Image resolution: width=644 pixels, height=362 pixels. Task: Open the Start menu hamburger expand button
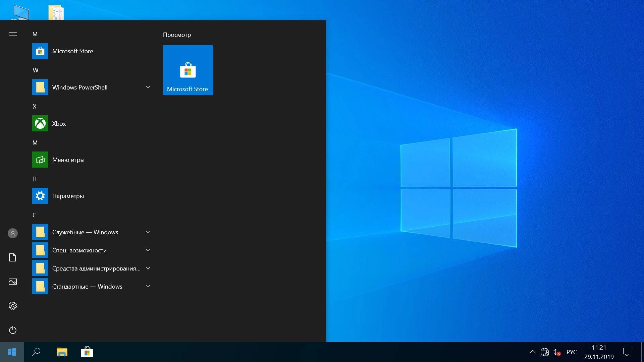[13, 34]
